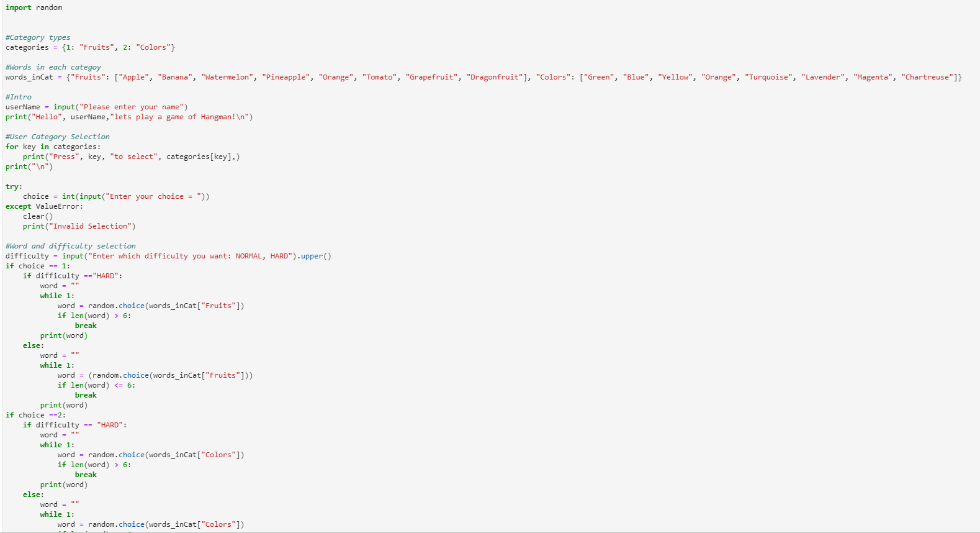Viewport: 980px width, 533px height.
Task: Click the '#Intro' comment line
Action: point(19,97)
